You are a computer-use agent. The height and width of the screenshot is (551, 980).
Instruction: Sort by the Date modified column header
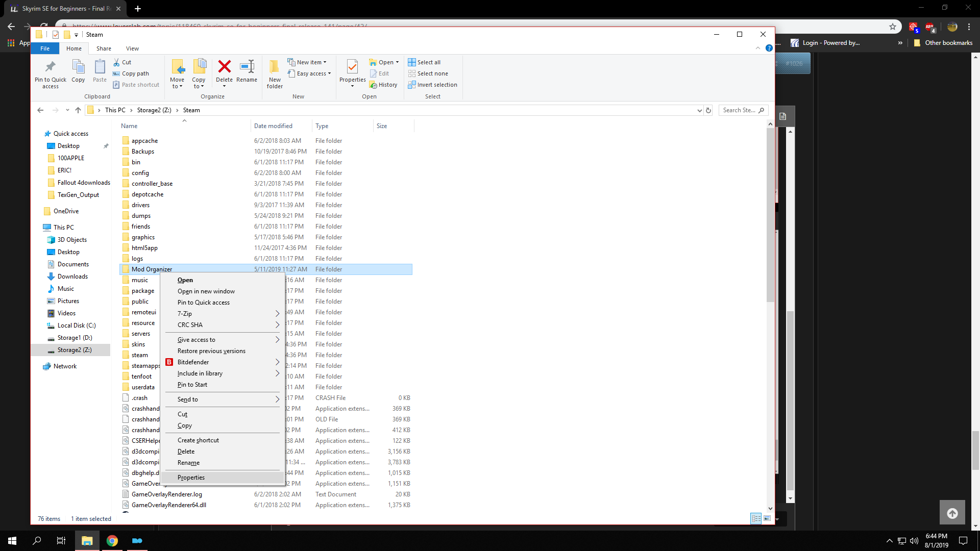coord(281,126)
